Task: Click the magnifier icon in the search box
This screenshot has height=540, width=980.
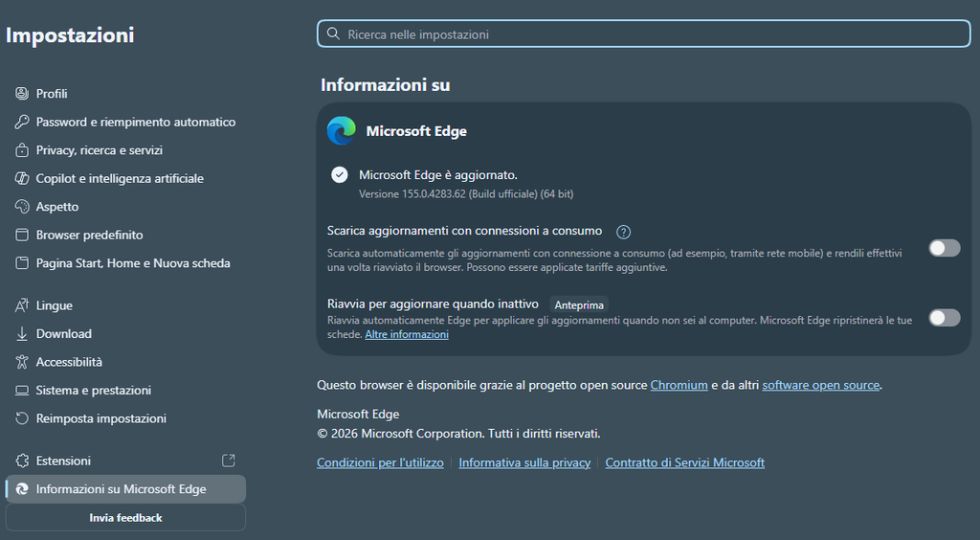Action: [334, 34]
